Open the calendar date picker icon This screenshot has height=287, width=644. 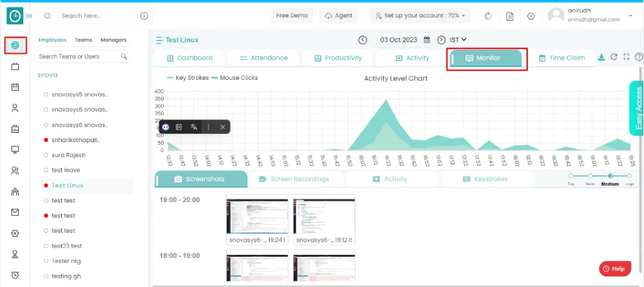[427, 40]
